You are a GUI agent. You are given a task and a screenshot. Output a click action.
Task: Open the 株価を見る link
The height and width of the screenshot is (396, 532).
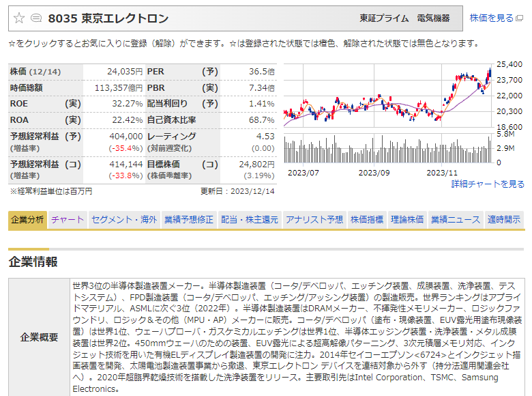(491, 18)
